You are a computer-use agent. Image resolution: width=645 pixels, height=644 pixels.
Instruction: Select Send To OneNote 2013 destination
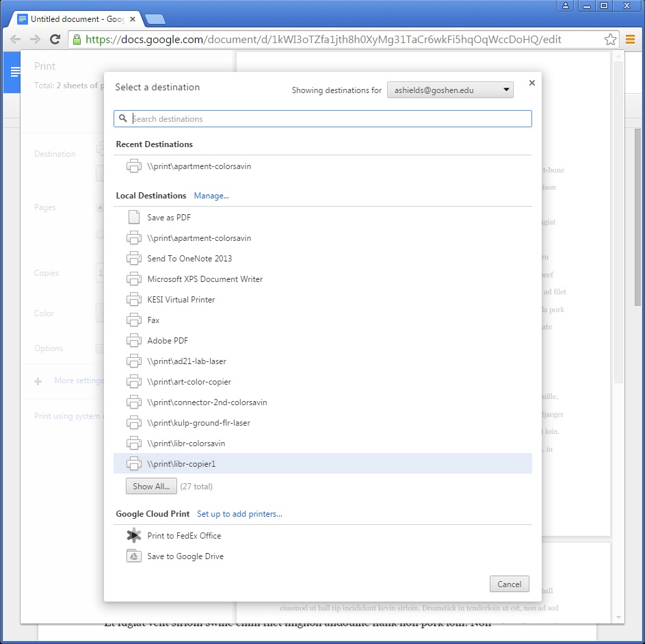[189, 259]
